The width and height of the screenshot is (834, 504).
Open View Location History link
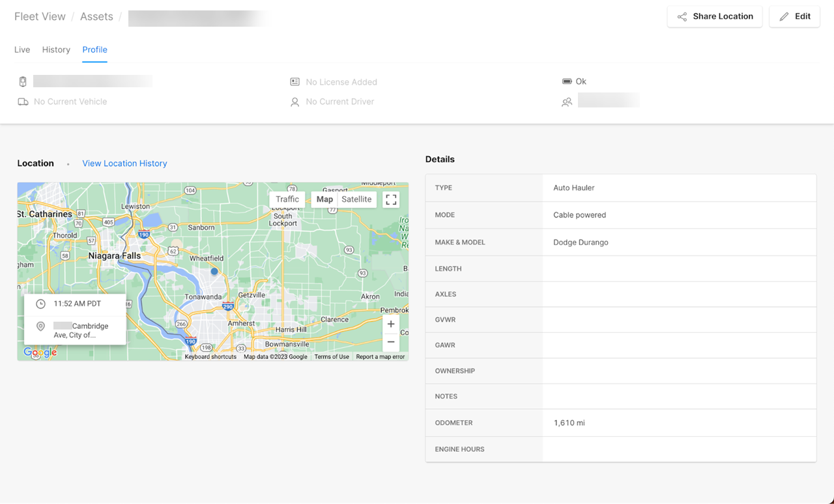[x=124, y=163]
